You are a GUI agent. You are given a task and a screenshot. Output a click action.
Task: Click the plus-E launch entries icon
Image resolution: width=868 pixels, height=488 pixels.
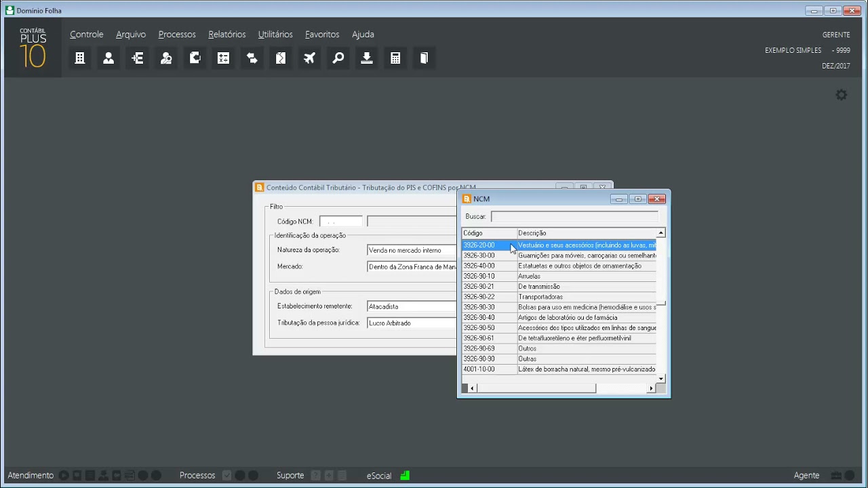pos(138,58)
